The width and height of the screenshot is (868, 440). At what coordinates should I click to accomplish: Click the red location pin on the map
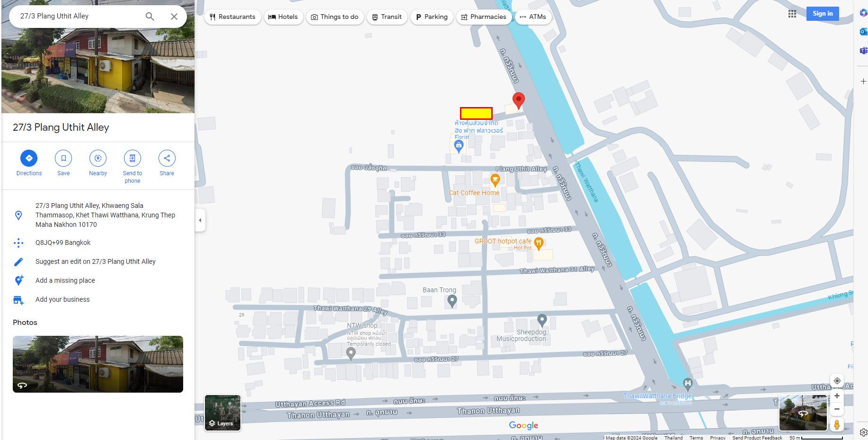(x=519, y=101)
